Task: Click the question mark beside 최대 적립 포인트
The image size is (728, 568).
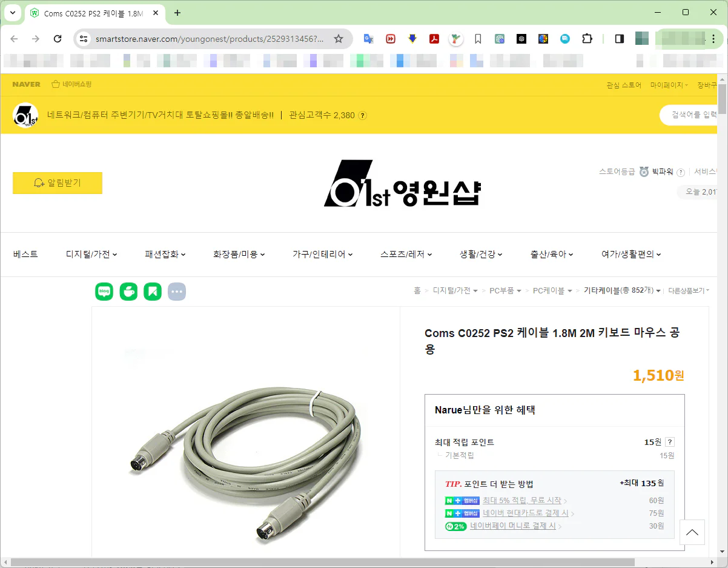Action: coord(669,442)
